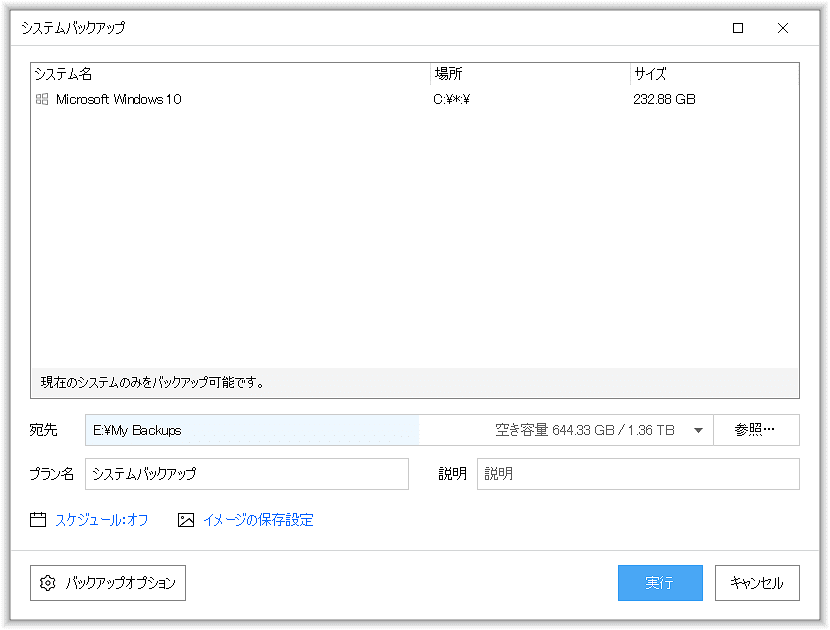830x630 pixels.
Task: Click the サイズ column header
Action: tap(714, 74)
